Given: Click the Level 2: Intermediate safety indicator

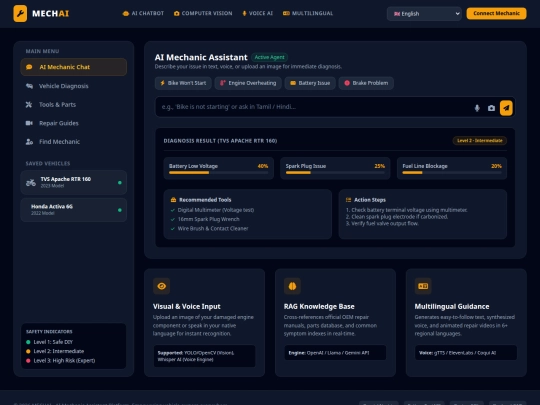Looking at the screenshot, I should tap(55, 351).
